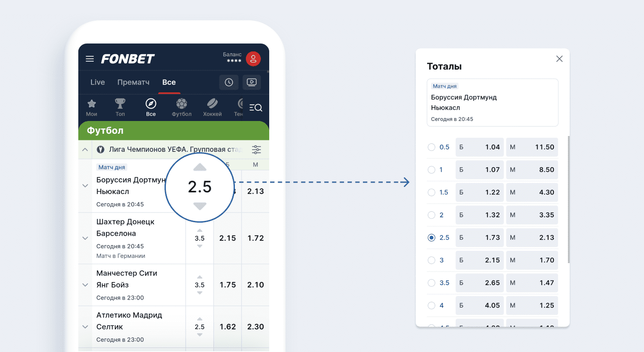Screen dimensions: 644x352
Task: Click 1.62 odds for Атлетико Мадрид match
Action: coord(228,327)
